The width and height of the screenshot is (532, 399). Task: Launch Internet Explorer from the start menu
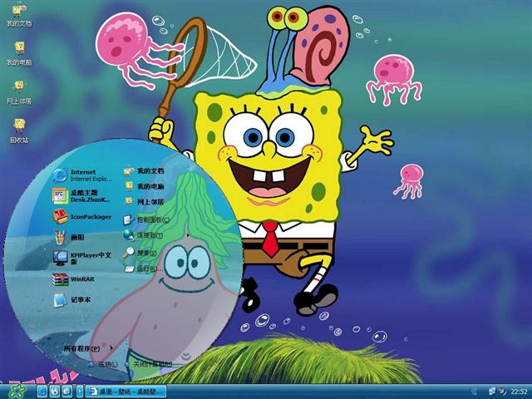click(83, 175)
